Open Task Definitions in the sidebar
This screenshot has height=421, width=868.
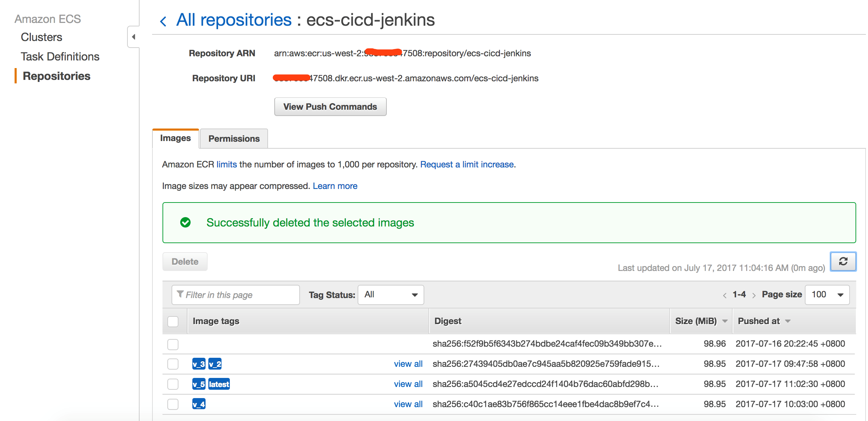click(x=60, y=57)
